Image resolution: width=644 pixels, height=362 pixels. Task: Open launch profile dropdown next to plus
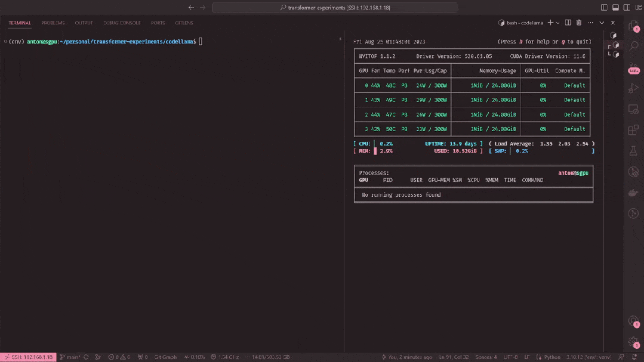[557, 23]
